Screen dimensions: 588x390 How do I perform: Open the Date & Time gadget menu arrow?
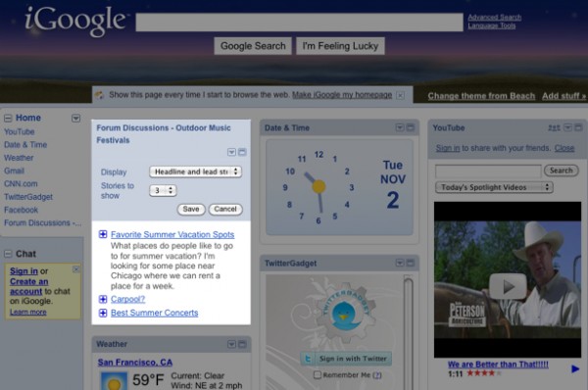click(400, 127)
